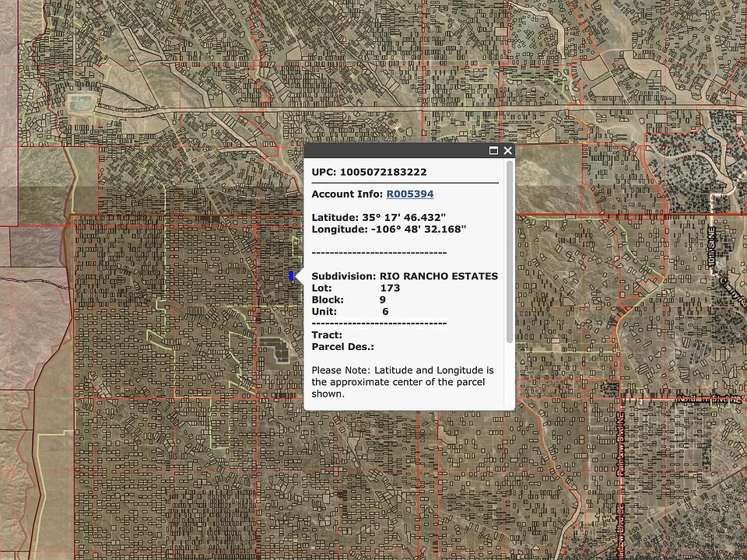The width and height of the screenshot is (747, 560).
Task: Click the UPC: 1005072183222 text
Action: 369,172
